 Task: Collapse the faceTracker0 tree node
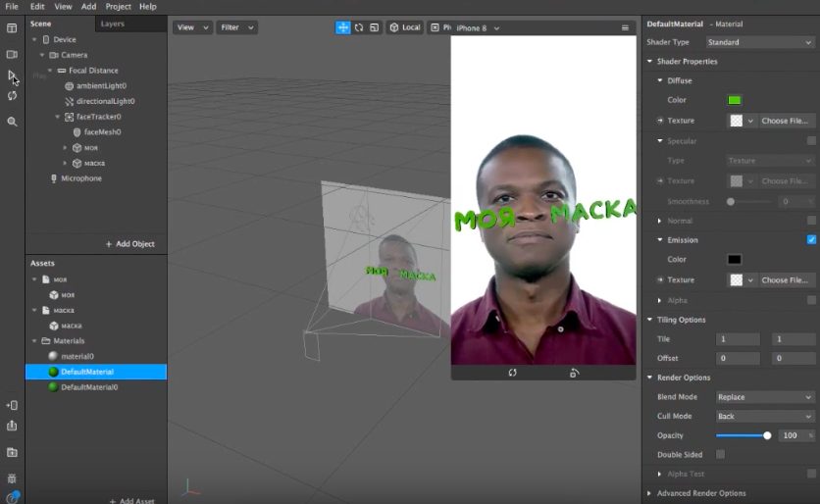[58, 117]
